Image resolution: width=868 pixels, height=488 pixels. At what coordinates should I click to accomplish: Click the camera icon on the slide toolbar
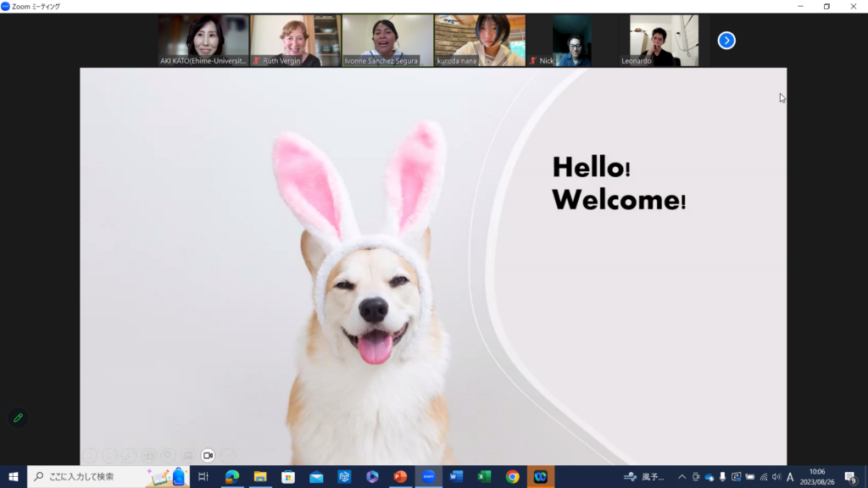pos(208,455)
